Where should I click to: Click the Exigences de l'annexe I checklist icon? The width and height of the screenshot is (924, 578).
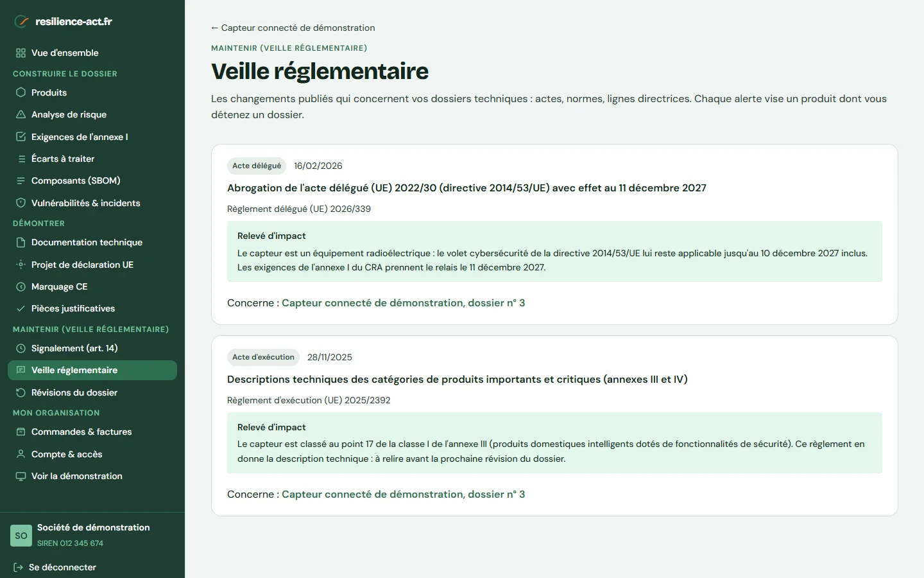point(21,137)
